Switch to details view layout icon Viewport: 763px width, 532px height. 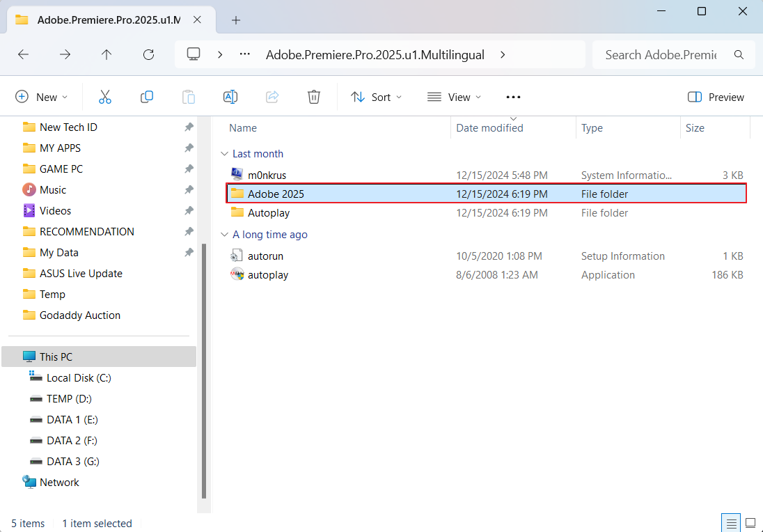(731, 523)
